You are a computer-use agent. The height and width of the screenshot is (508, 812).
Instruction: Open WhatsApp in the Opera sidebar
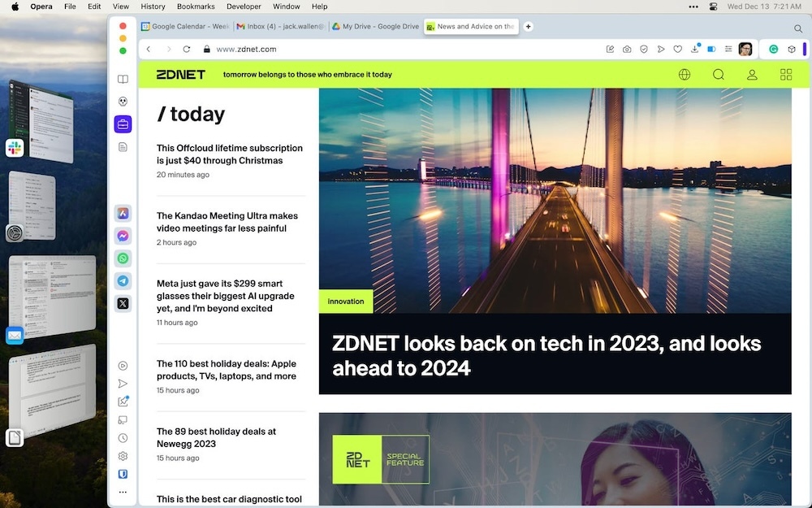(123, 258)
